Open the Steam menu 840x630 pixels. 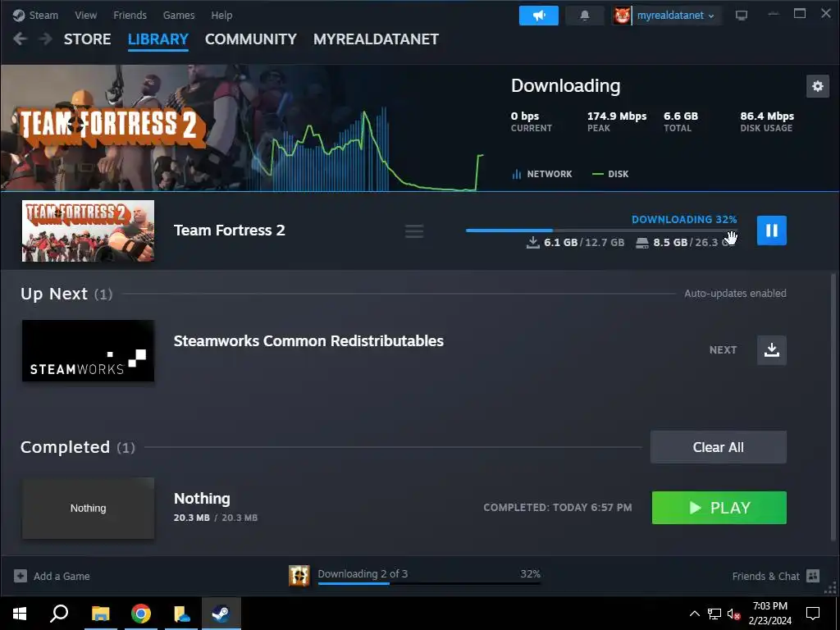pyautogui.click(x=35, y=15)
